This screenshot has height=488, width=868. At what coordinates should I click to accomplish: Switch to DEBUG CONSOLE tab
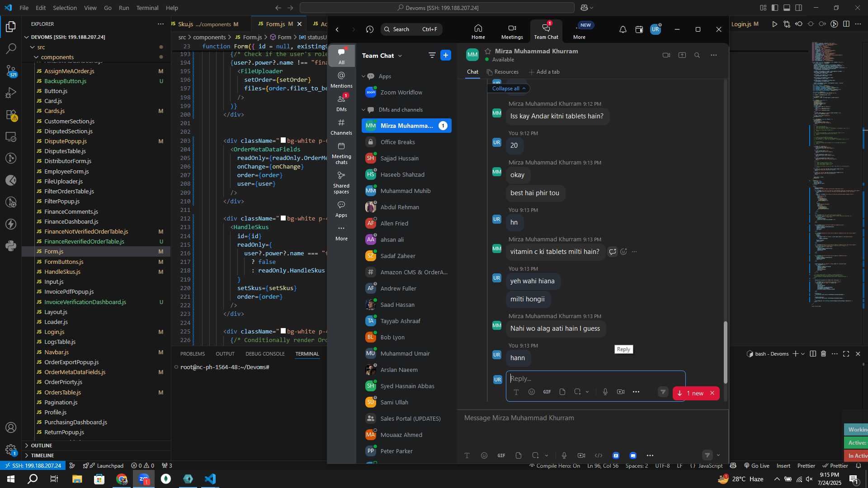click(265, 354)
